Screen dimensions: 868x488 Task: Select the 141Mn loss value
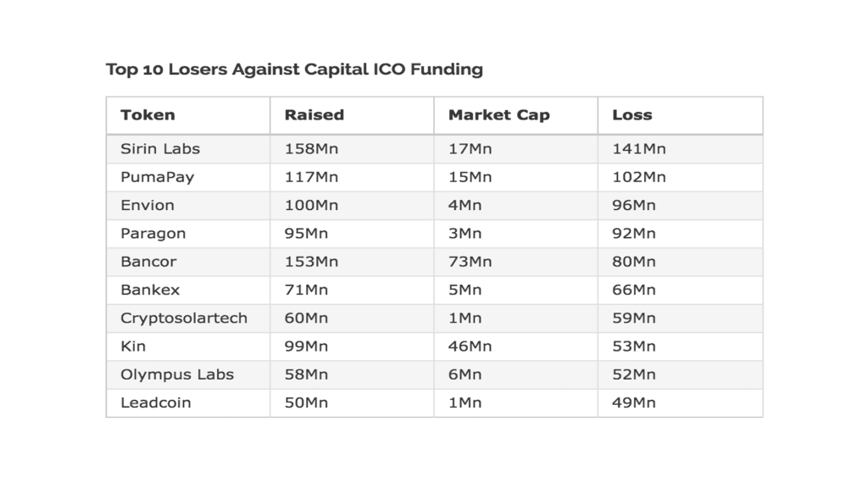click(638, 149)
